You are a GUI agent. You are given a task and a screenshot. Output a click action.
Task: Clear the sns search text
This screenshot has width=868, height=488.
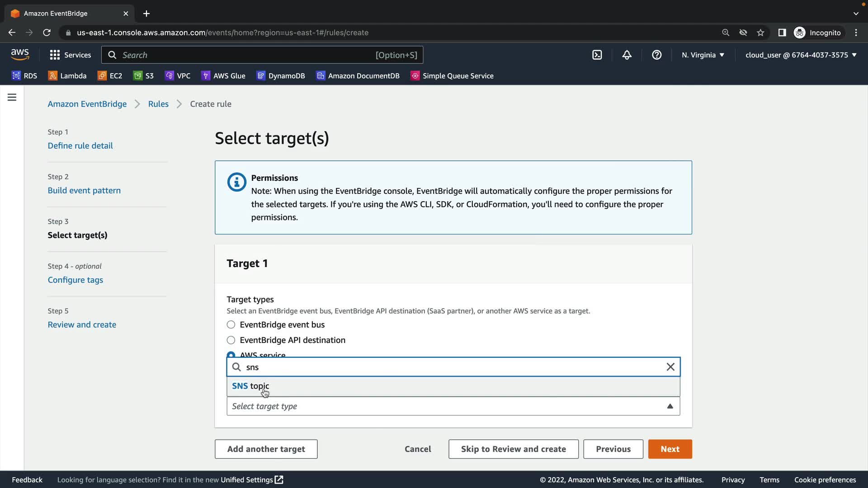click(670, 367)
